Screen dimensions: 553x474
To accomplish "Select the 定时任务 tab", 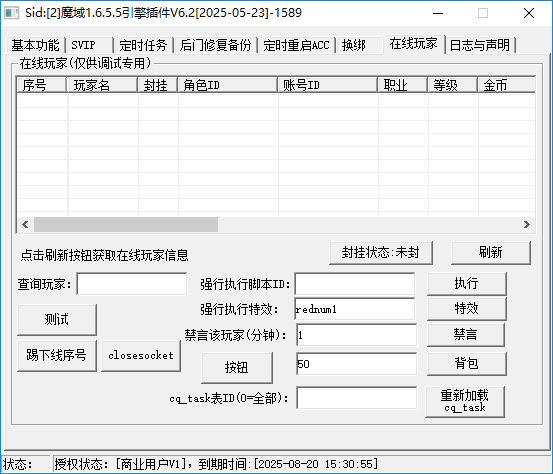I will click(143, 45).
